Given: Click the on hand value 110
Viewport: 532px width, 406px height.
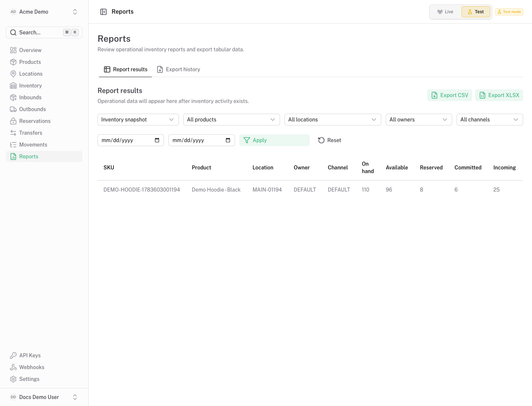Looking at the screenshot, I should pyautogui.click(x=365, y=190).
